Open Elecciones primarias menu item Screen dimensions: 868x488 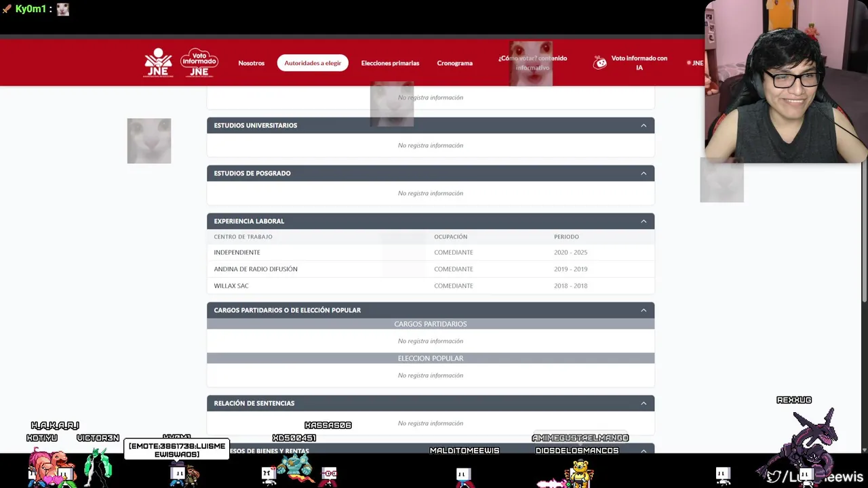click(390, 63)
